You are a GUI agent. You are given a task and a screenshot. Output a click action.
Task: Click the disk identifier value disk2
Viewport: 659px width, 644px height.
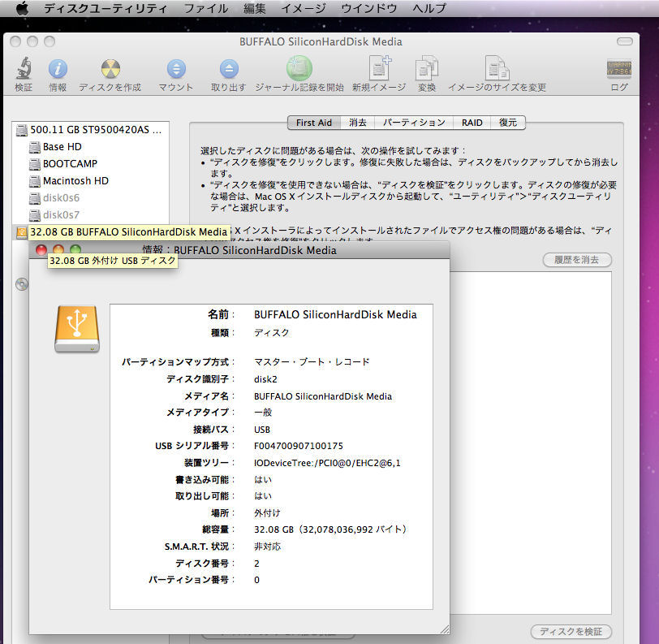pyautogui.click(x=265, y=379)
